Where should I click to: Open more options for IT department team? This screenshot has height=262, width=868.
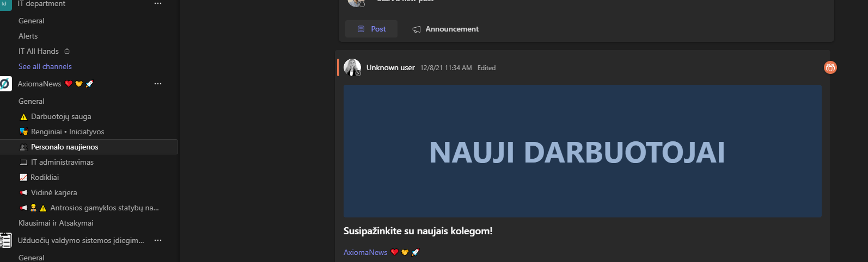point(158,3)
